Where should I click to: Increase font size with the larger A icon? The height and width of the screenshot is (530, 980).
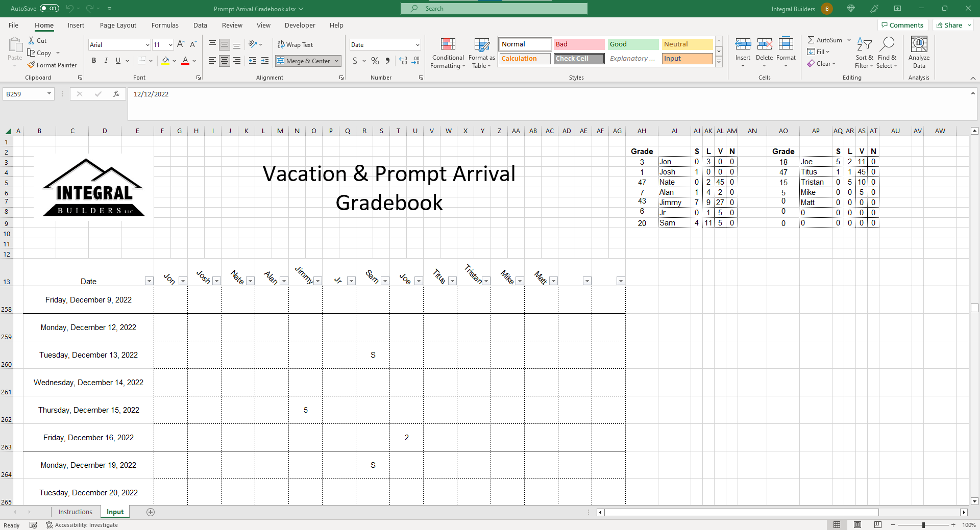point(181,44)
